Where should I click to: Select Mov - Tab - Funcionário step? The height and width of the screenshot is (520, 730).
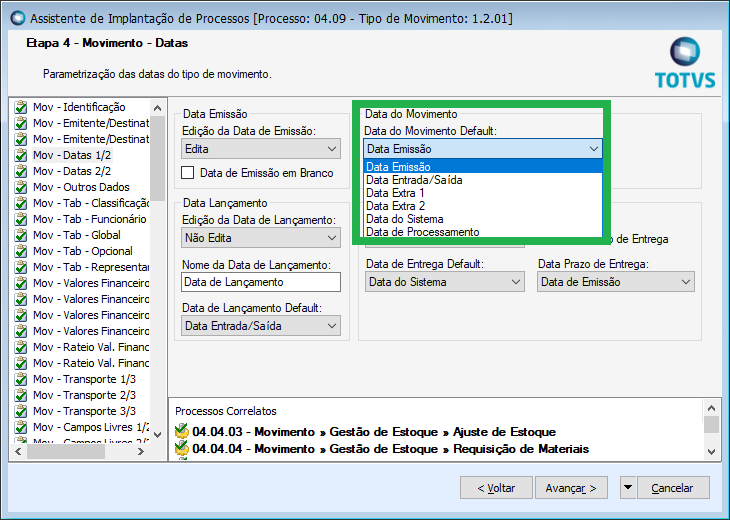click(x=89, y=219)
